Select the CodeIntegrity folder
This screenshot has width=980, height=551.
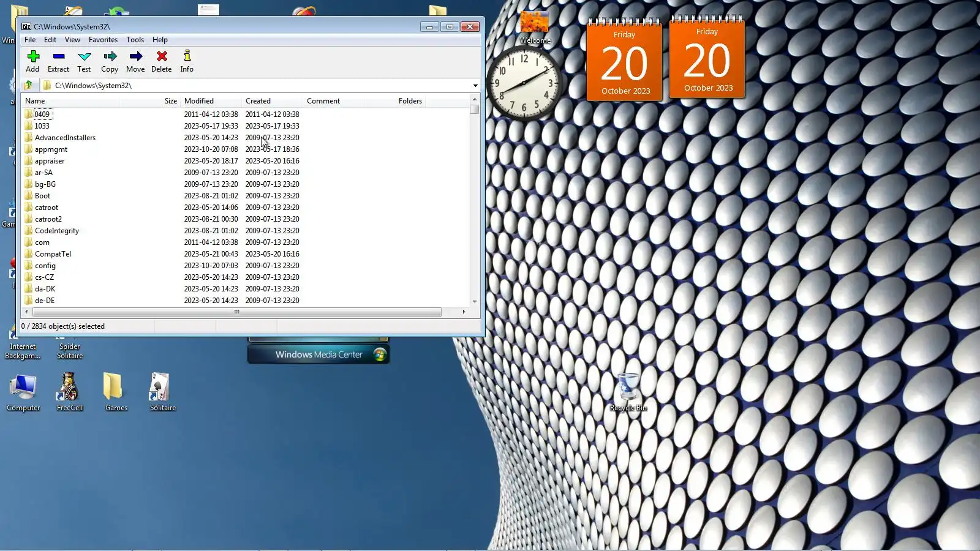pos(57,231)
